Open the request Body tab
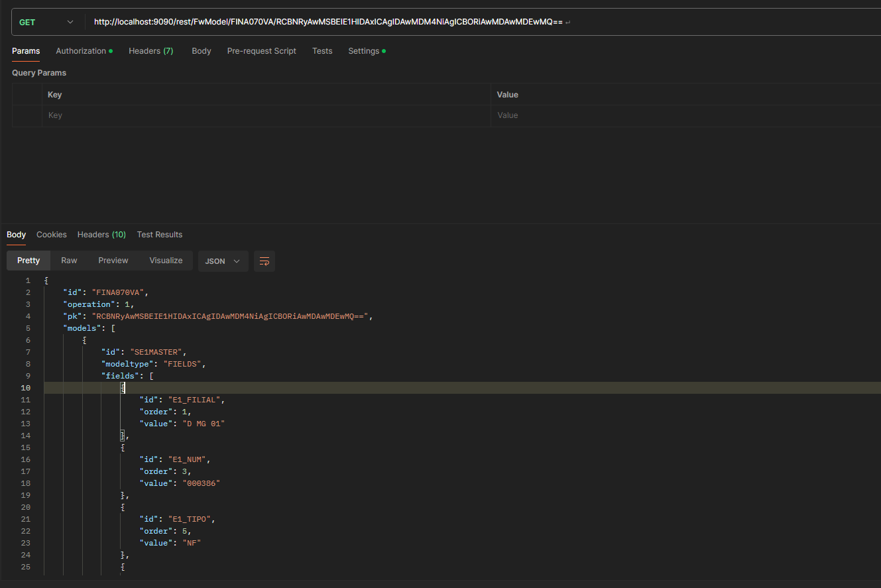The width and height of the screenshot is (881, 588). 201,51
